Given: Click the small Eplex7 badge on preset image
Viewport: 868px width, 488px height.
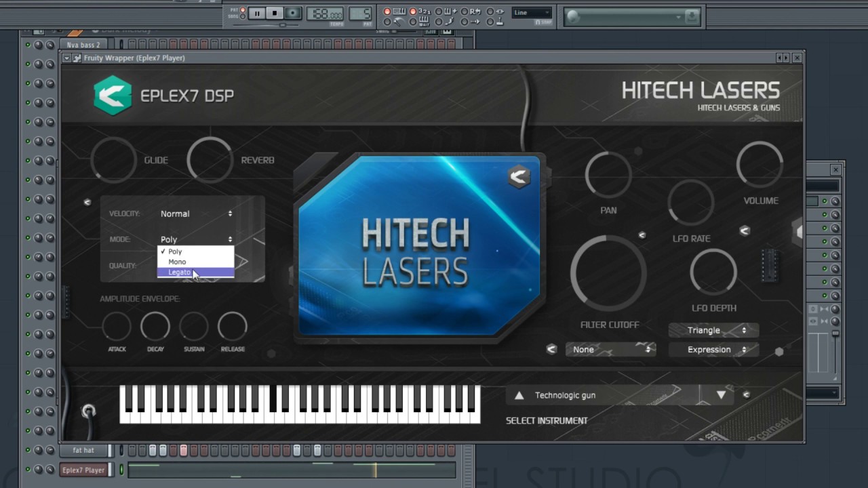Looking at the screenshot, I should click(519, 177).
